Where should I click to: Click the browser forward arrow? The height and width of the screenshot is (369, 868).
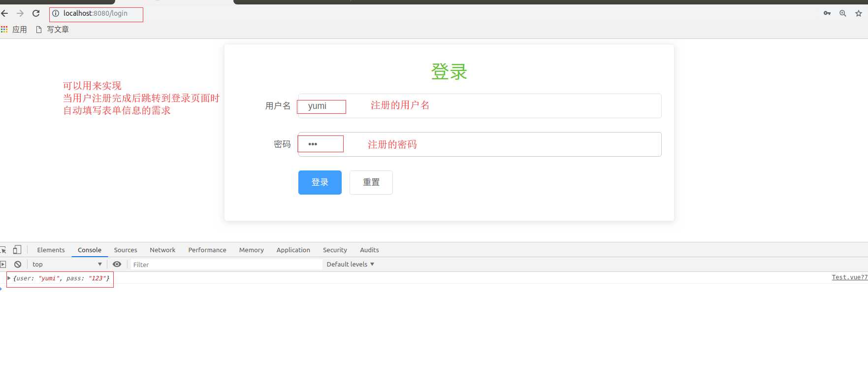pyautogui.click(x=20, y=13)
